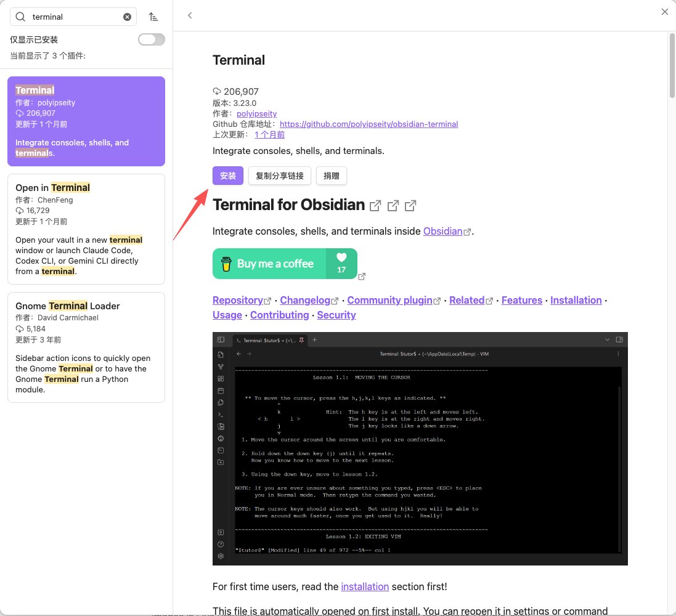This screenshot has height=616, width=676.
Task: Open the GitHub repository URL link
Action: pos(369,124)
